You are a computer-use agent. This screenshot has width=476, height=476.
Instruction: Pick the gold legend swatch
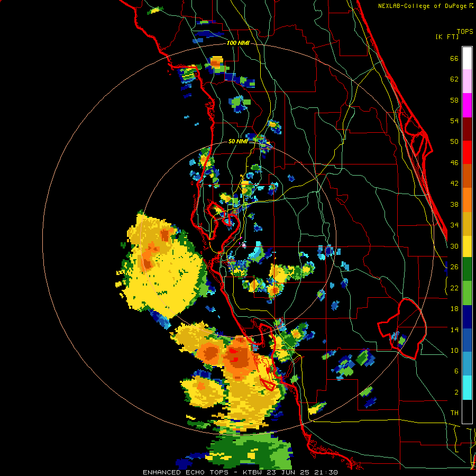click(467, 224)
